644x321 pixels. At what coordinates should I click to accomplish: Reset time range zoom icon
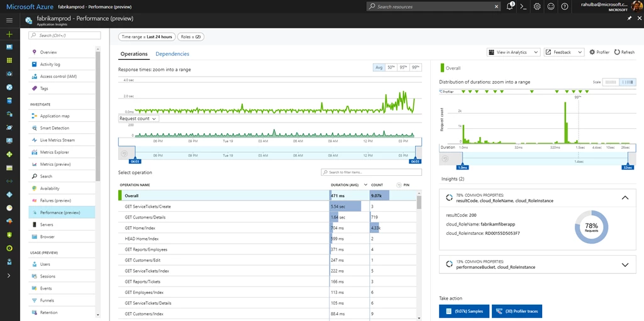coord(123,154)
